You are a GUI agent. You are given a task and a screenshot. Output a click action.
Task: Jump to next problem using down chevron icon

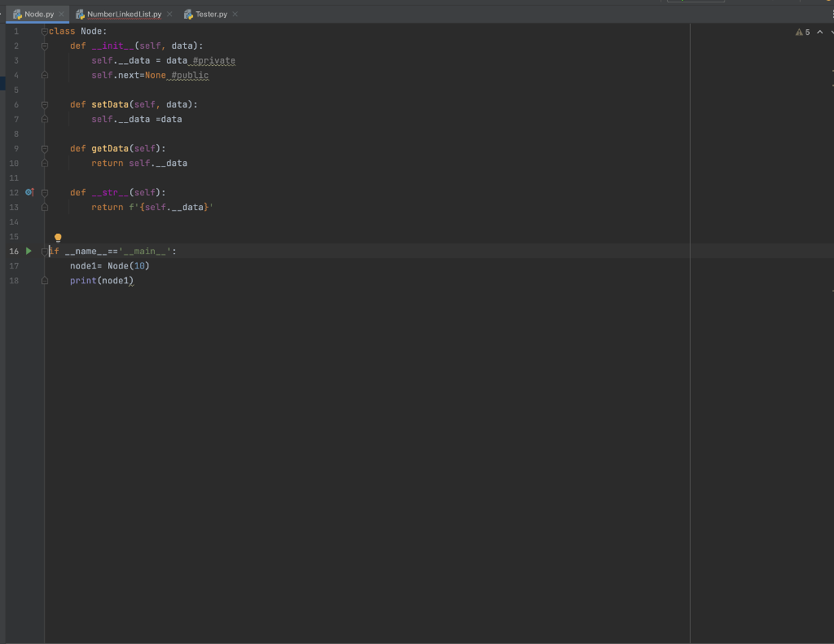(830, 32)
